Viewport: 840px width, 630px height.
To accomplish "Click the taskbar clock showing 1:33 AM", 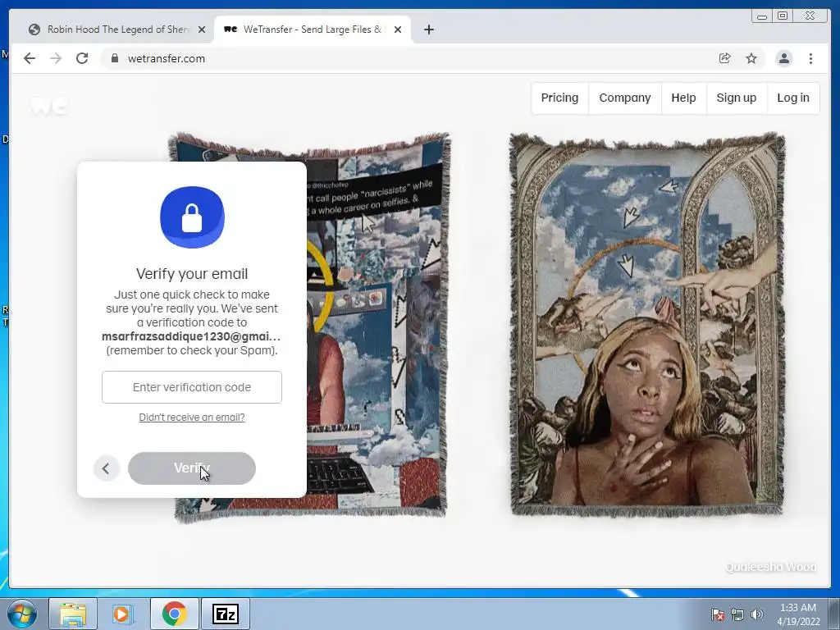I will point(798,614).
